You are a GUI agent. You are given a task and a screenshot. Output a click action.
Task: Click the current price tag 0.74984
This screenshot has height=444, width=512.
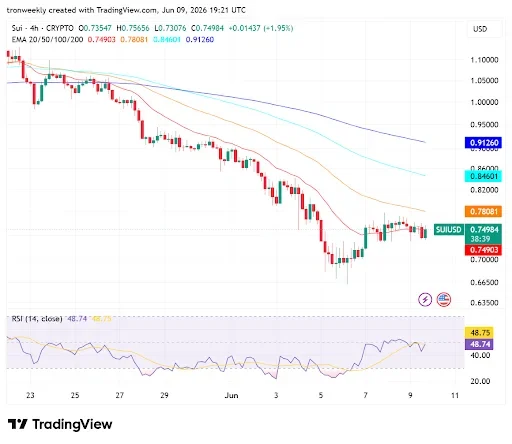(483, 229)
